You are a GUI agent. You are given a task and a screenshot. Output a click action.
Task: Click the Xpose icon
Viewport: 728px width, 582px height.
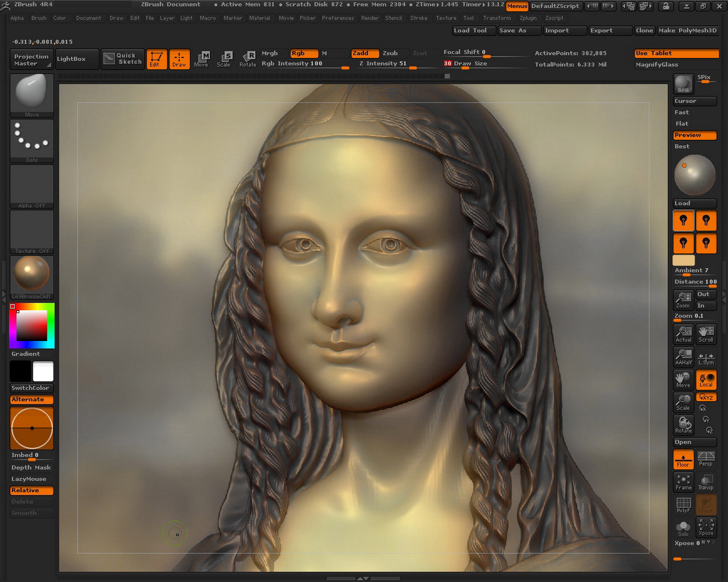pos(706,527)
